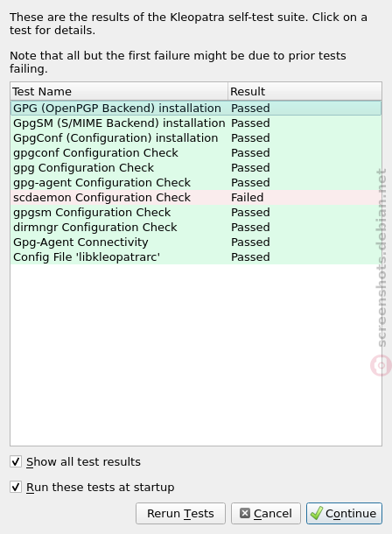Viewport: 392px width, 534px height.
Task: Select the gpgsm Configuration Check row
Action: click(196, 212)
